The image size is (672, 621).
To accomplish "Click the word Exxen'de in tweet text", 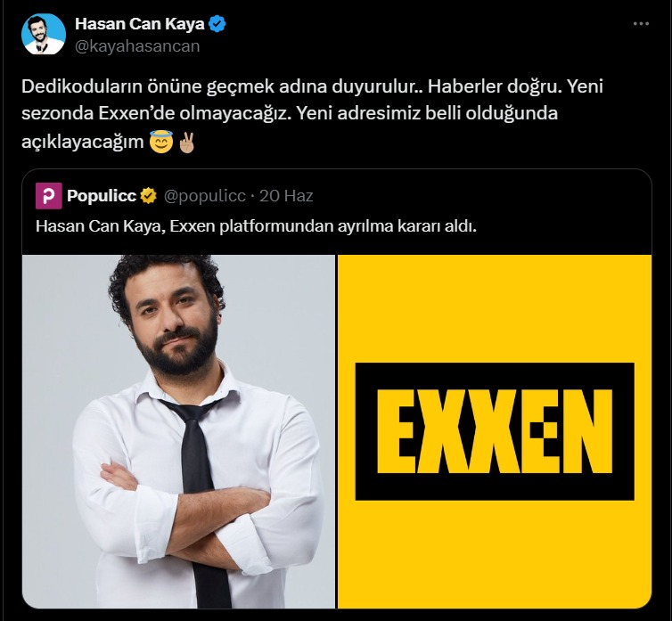I will [136, 113].
